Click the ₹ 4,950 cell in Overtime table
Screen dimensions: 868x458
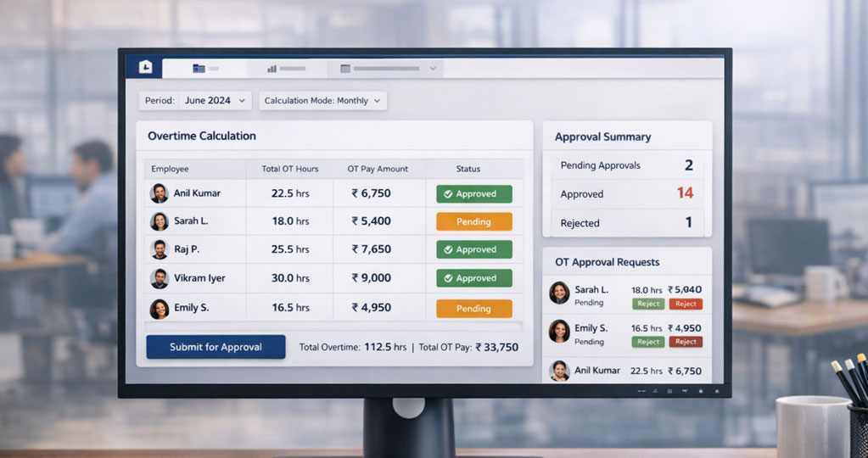point(372,307)
